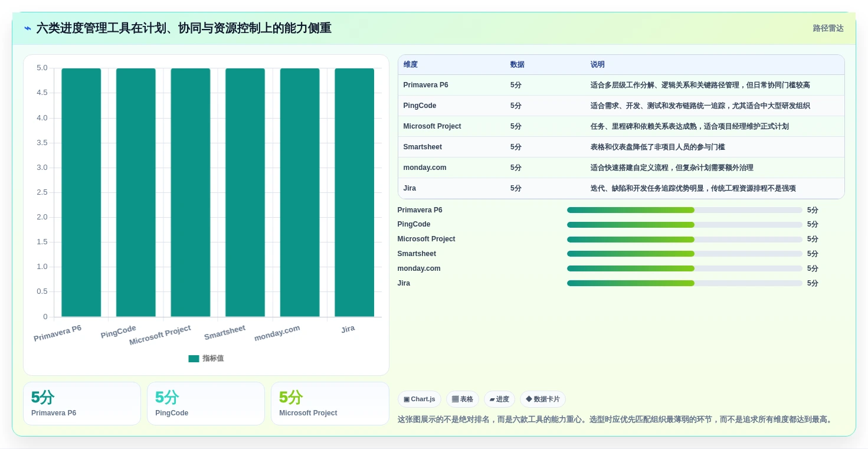Toggle the 指标值 legend swatch
This screenshot has width=868, height=449.
(x=194, y=358)
